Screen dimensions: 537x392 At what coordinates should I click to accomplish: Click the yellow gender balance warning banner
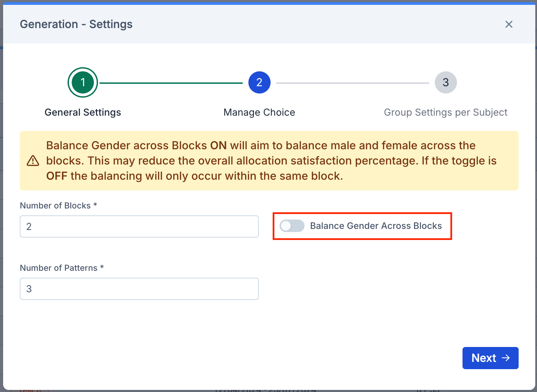(269, 161)
